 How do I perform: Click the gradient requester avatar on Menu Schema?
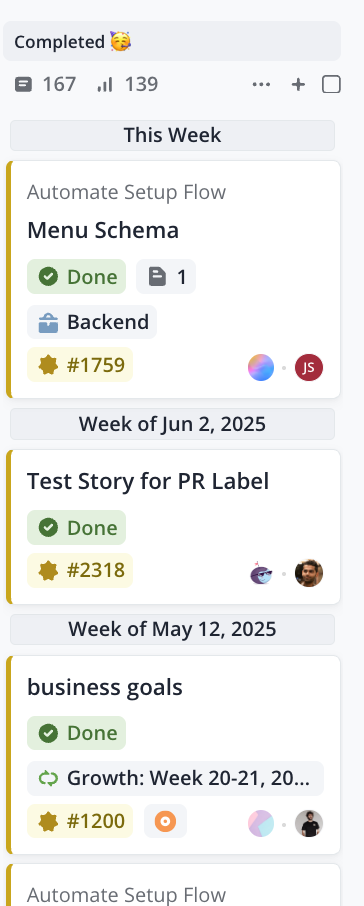[261, 367]
